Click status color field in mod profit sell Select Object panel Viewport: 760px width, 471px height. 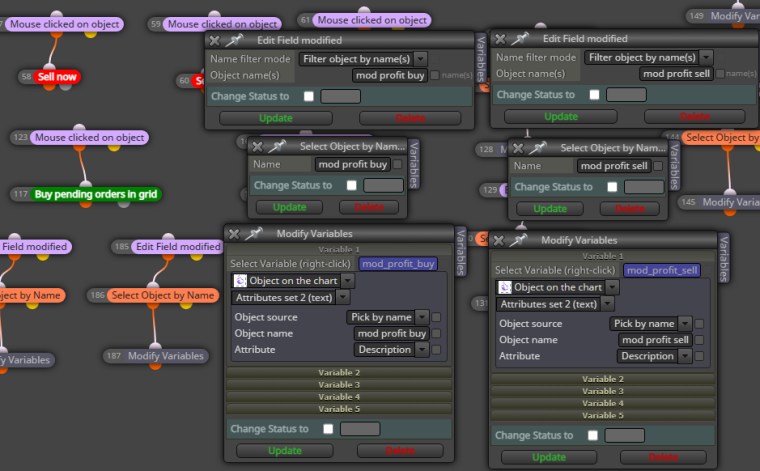pos(644,187)
